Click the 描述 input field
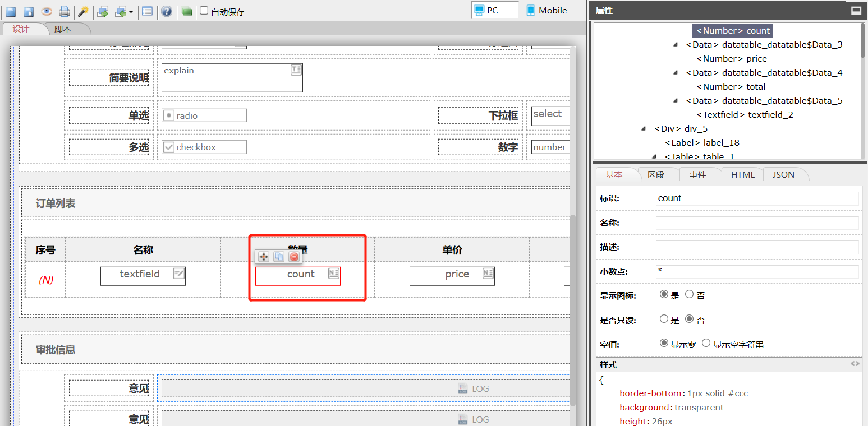 click(757, 247)
